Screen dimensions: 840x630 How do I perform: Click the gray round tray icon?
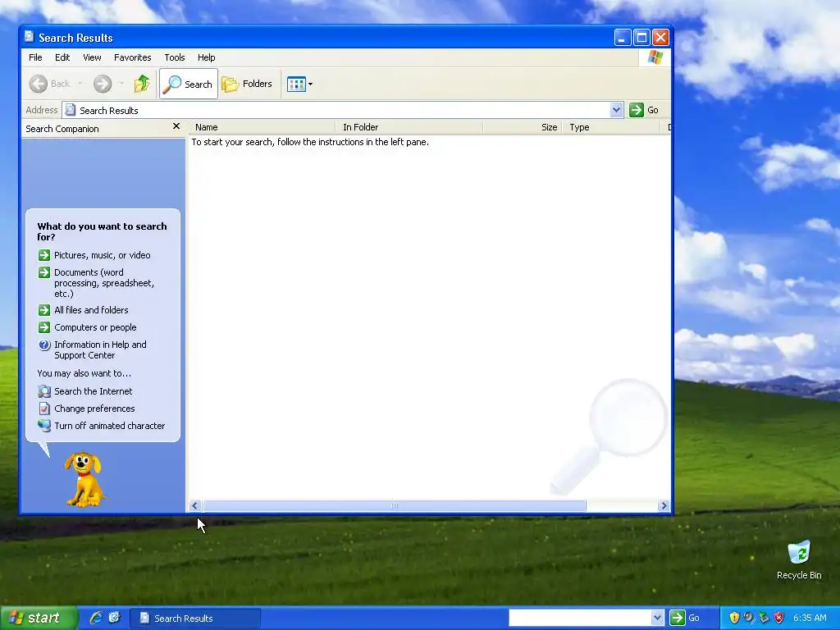pos(749,618)
